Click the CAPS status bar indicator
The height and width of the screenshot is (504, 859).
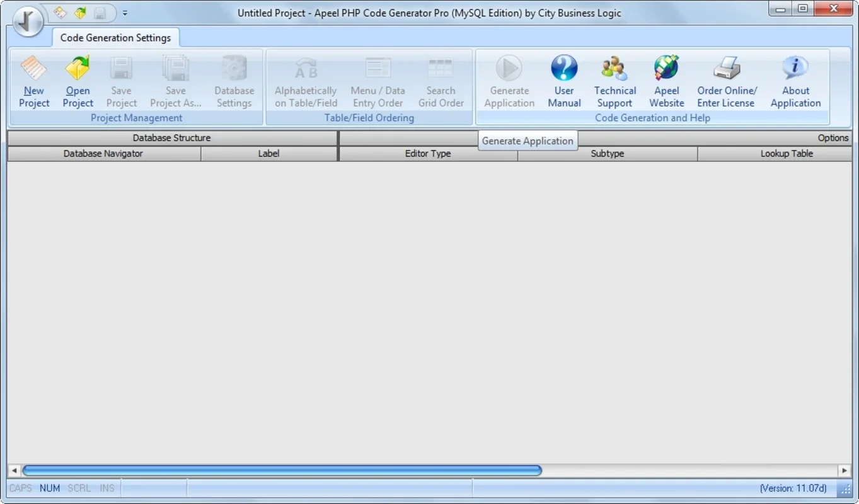click(20, 488)
